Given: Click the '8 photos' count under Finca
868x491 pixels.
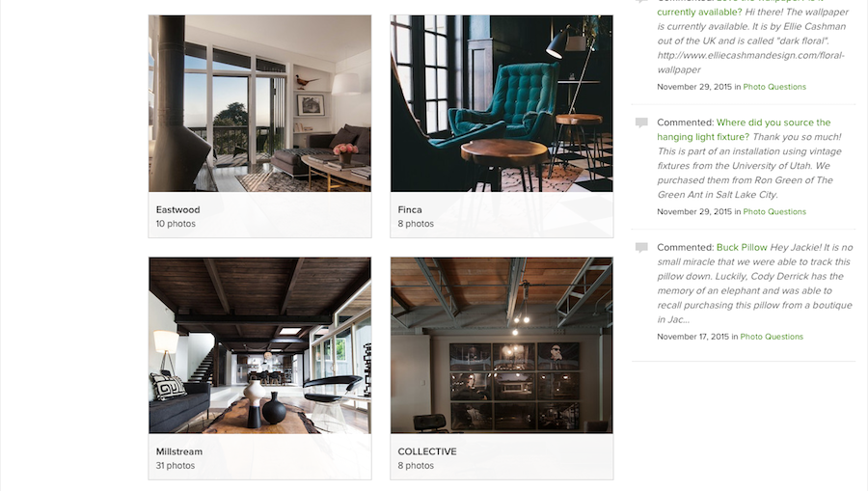Looking at the screenshot, I should coord(416,224).
